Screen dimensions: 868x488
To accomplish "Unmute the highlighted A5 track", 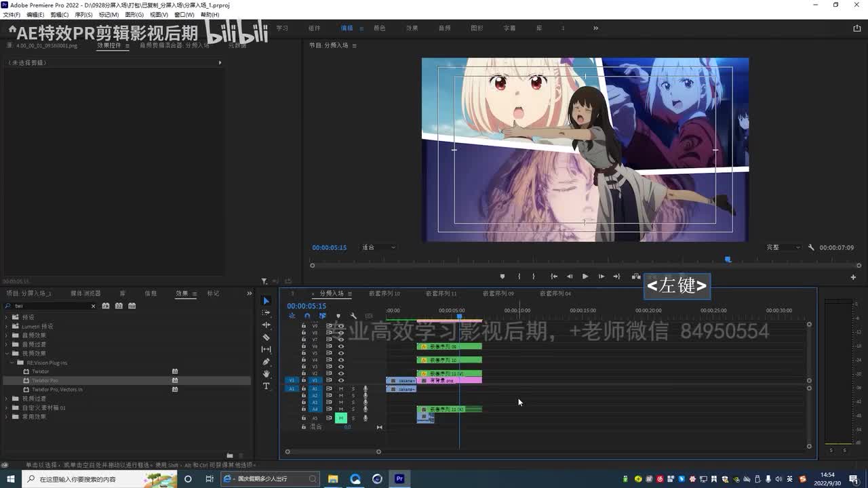I will [341, 418].
